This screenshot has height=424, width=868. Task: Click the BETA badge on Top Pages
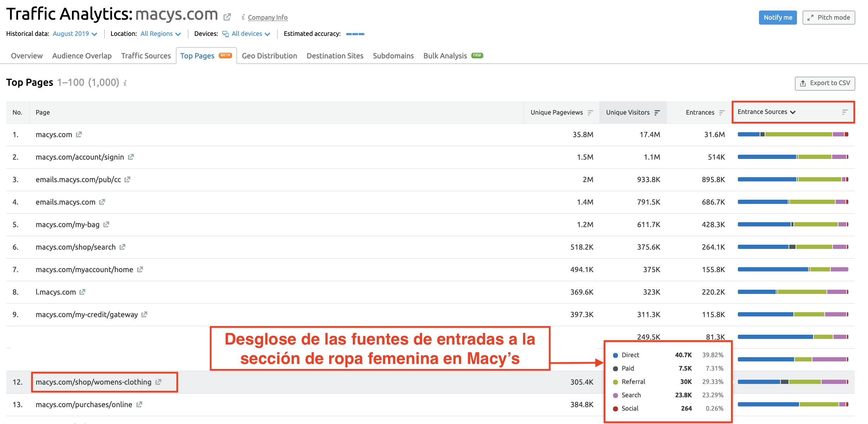(225, 55)
